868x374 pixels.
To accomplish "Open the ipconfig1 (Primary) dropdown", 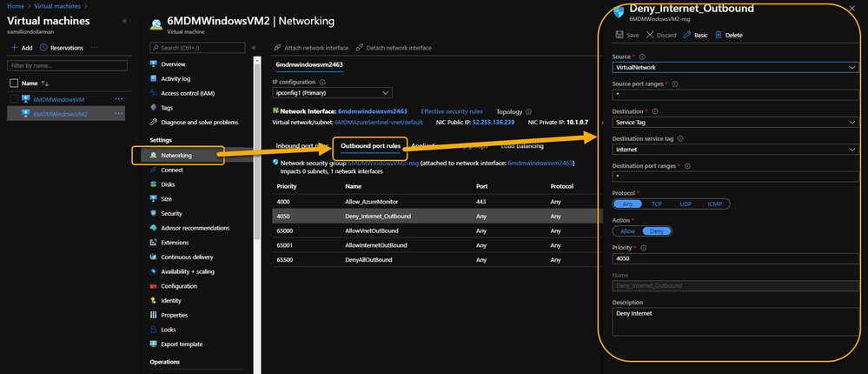I will pos(332,92).
